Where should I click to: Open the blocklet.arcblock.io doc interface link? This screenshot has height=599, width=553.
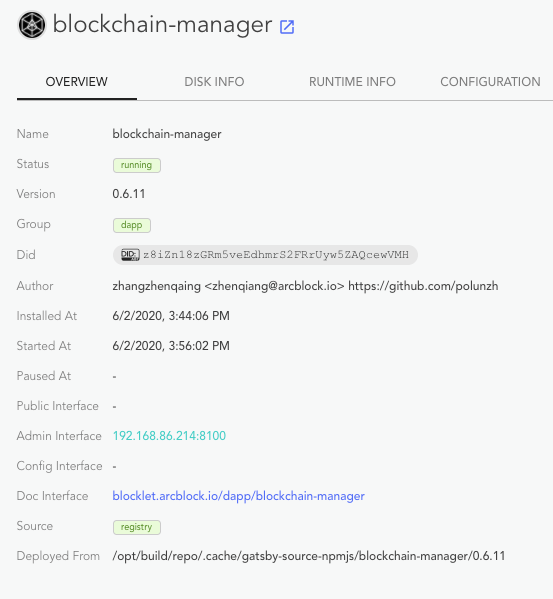tap(239, 496)
